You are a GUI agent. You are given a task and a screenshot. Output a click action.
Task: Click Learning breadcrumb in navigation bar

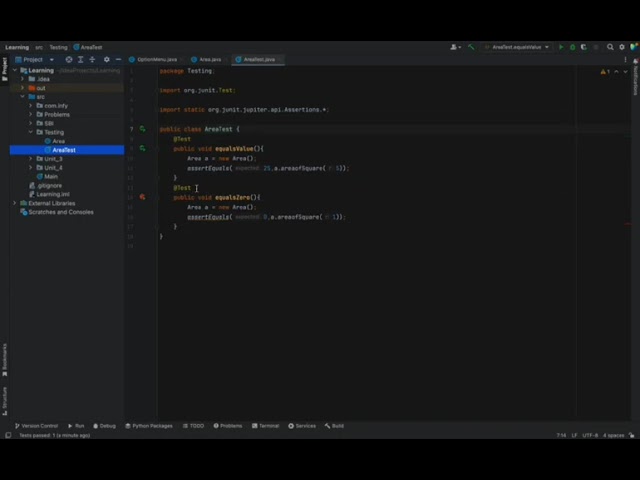[x=17, y=47]
